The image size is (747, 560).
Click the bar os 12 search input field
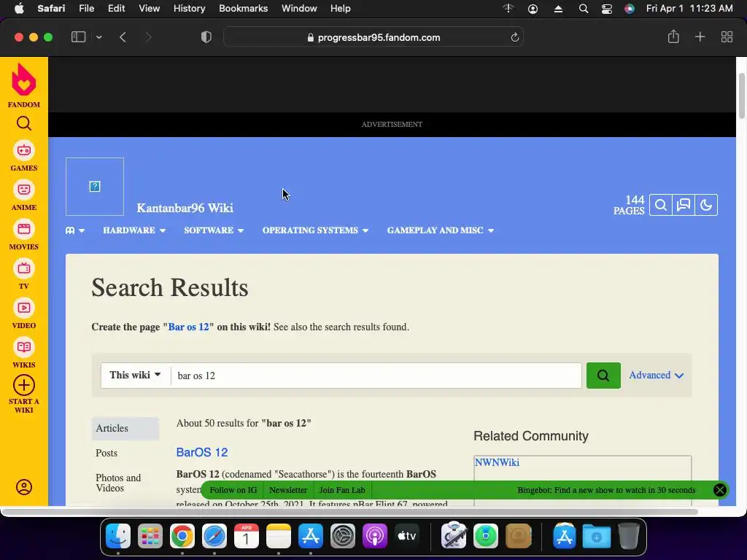click(x=376, y=376)
